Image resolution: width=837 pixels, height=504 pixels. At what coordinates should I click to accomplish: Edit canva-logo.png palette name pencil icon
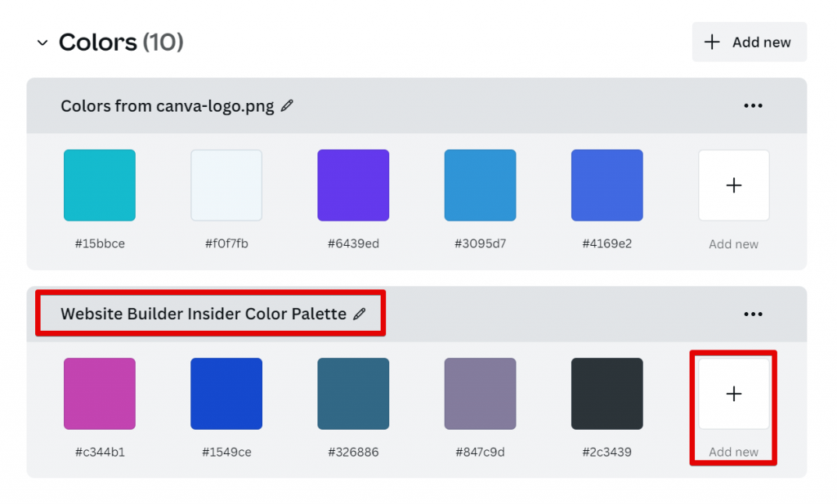[287, 105]
